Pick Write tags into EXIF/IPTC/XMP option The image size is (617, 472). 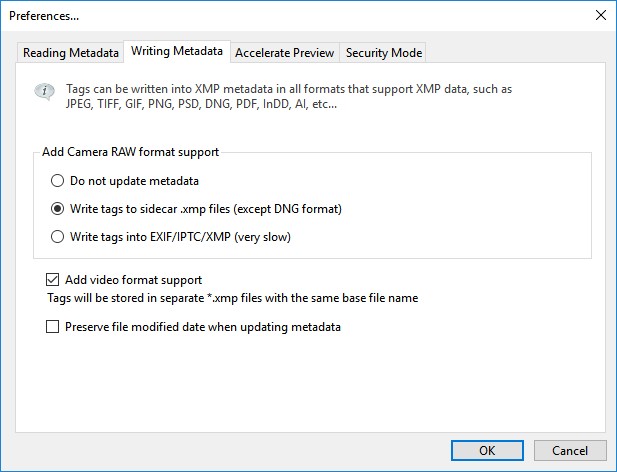click(x=58, y=237)
